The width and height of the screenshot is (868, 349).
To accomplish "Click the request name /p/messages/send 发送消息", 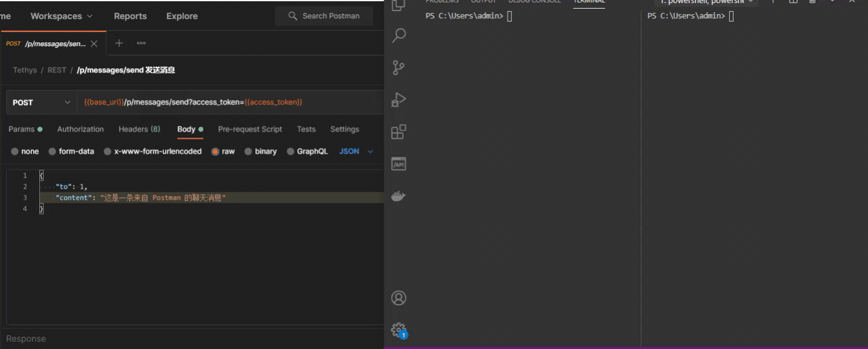I will 126,70.
